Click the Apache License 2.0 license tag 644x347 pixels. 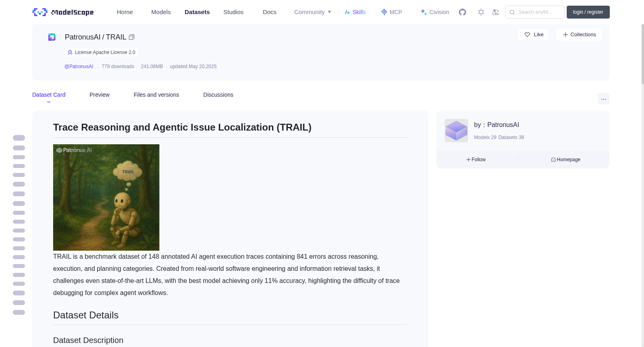[x=101, y=52]
